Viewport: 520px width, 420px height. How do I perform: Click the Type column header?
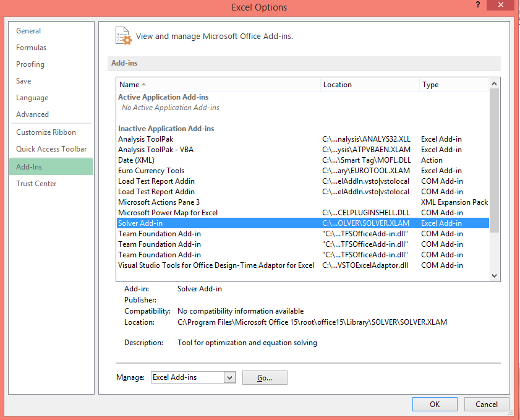[x=454, y=85]
